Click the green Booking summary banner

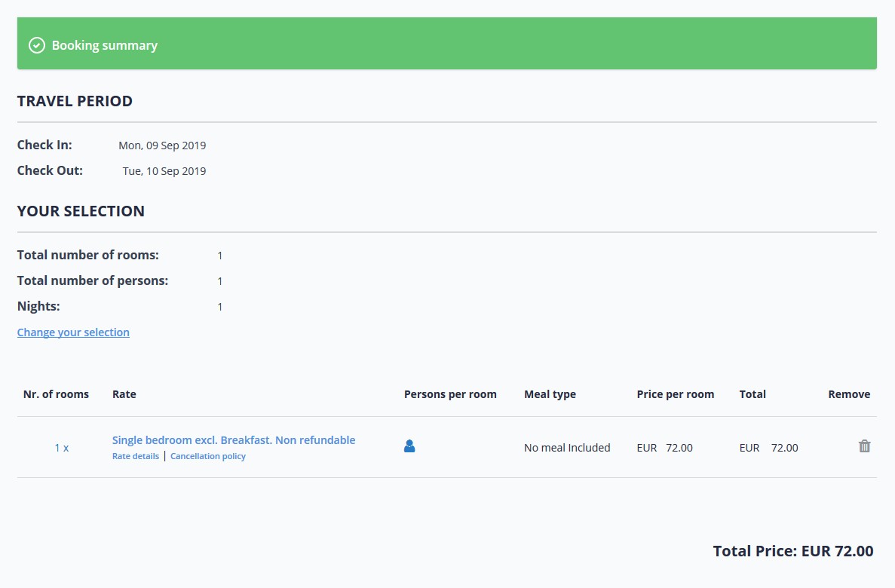(x=447, y=43)
